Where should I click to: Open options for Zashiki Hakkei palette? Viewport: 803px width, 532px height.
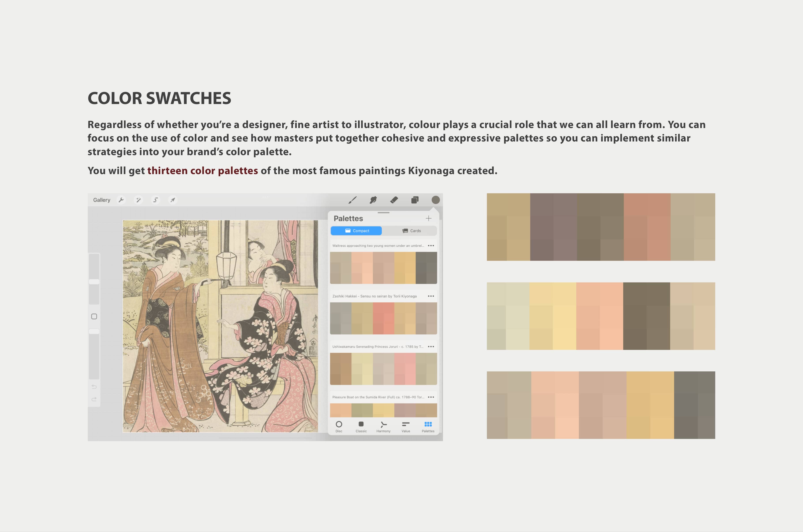click(432, 296)
